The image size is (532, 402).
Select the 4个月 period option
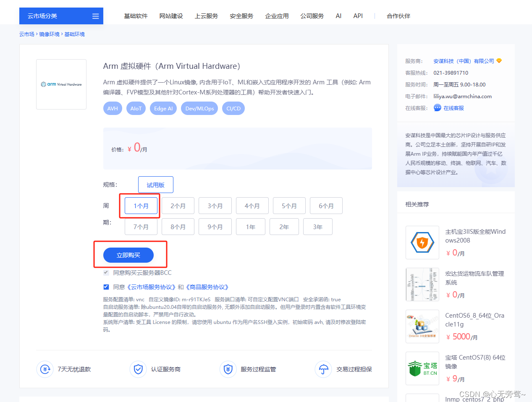[x=252, y=206]
